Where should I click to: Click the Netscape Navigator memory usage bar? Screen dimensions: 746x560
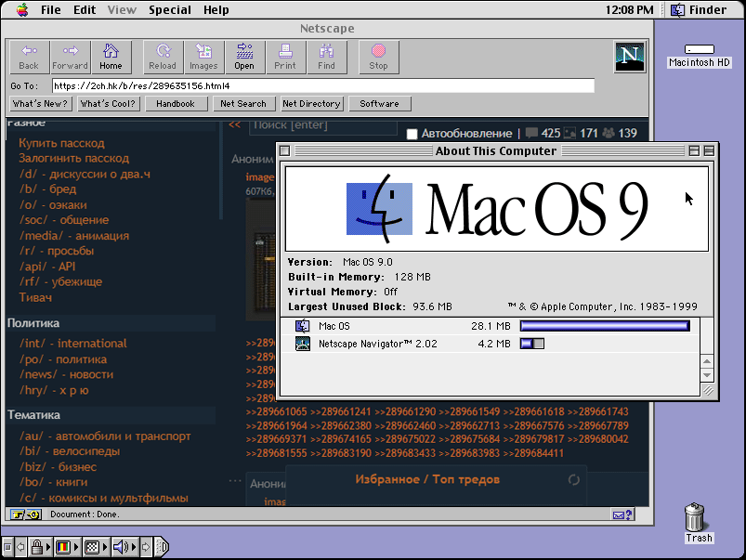[x=532, y=344]
